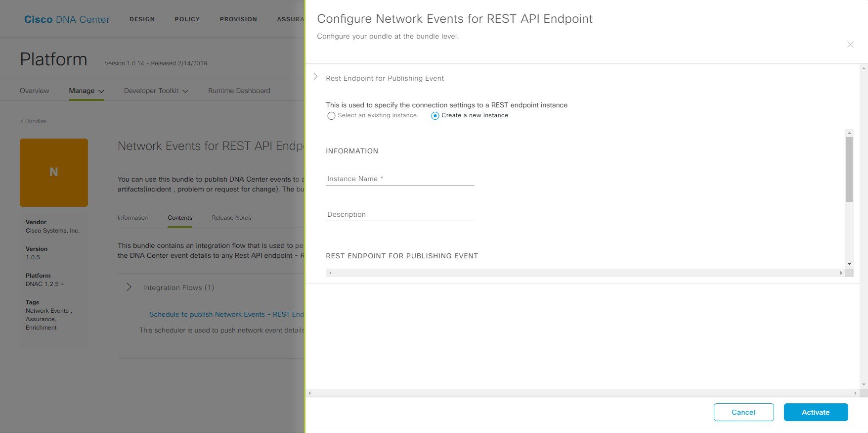Expand Rest Endpoint for Publishing Event chevron

click(x=315, y=77)
